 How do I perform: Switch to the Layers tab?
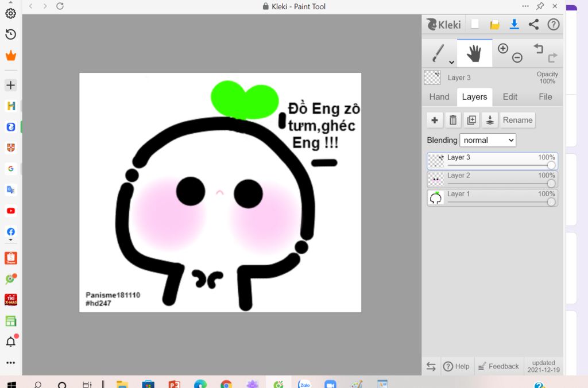point(474,97)
